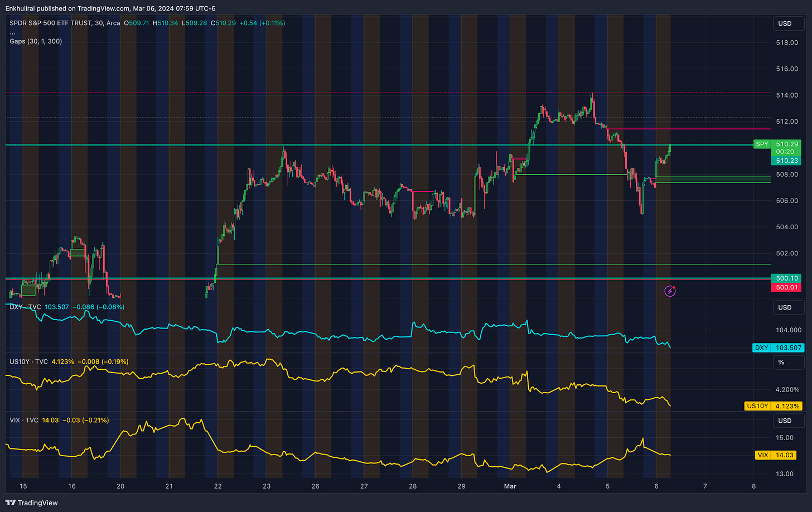Click the 28 date on time axis
812x512 pixels.
413,486
